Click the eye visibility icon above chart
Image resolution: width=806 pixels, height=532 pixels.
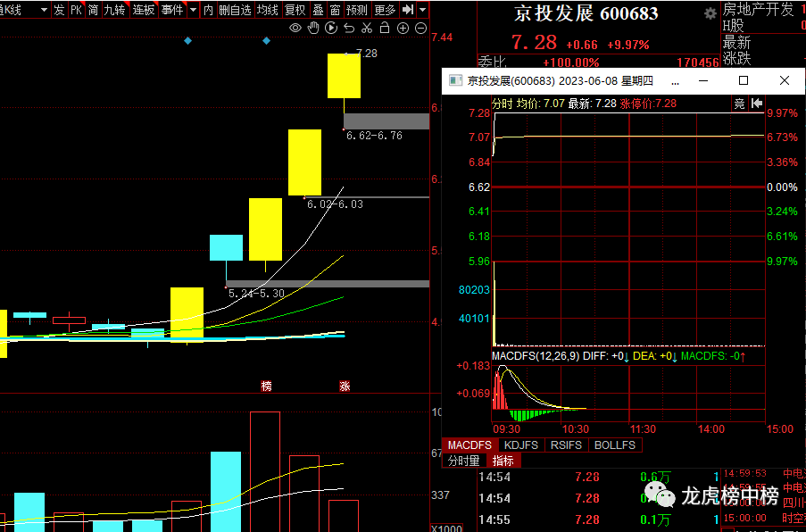tap(295, 29)
